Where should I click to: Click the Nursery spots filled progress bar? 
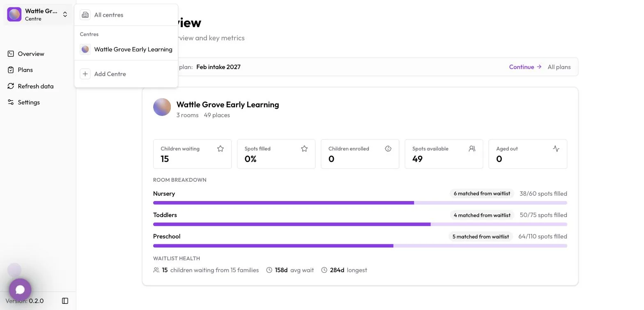[360, 203]
